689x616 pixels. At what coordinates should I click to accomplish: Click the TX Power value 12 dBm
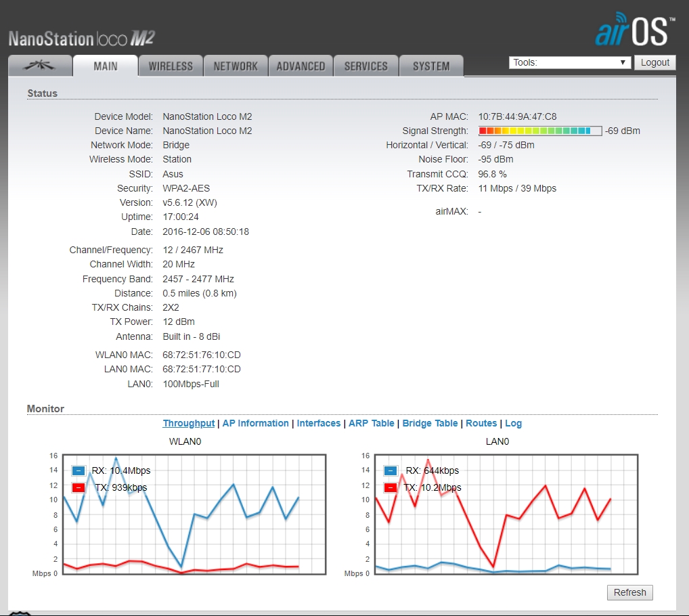tap(179, 322)
